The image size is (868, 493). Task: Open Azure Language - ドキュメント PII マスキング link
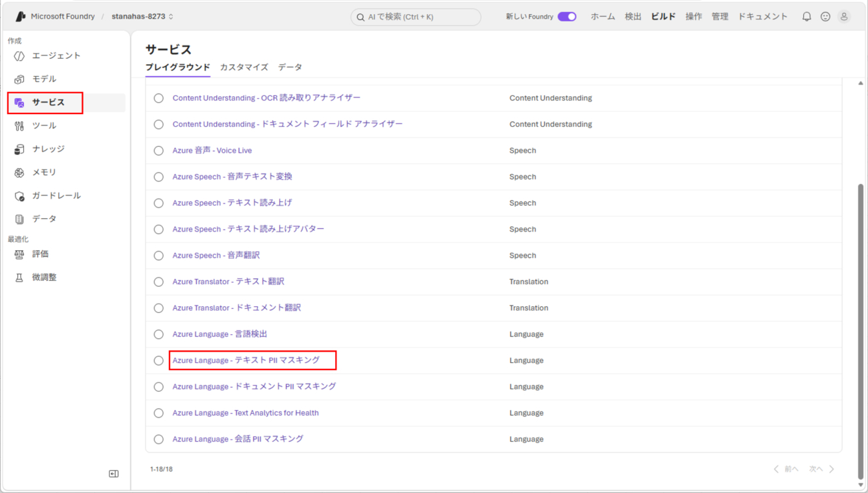(x=254, y=387)
